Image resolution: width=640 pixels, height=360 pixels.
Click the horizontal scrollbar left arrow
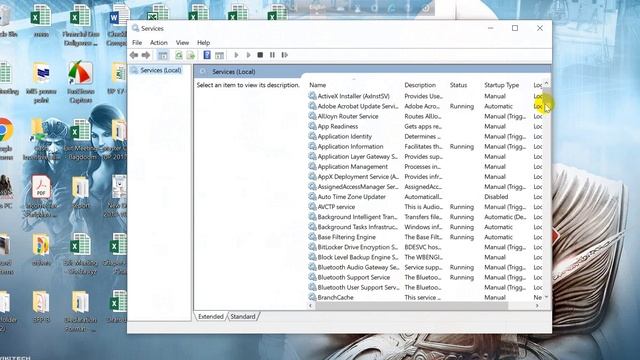click(311, 305)
